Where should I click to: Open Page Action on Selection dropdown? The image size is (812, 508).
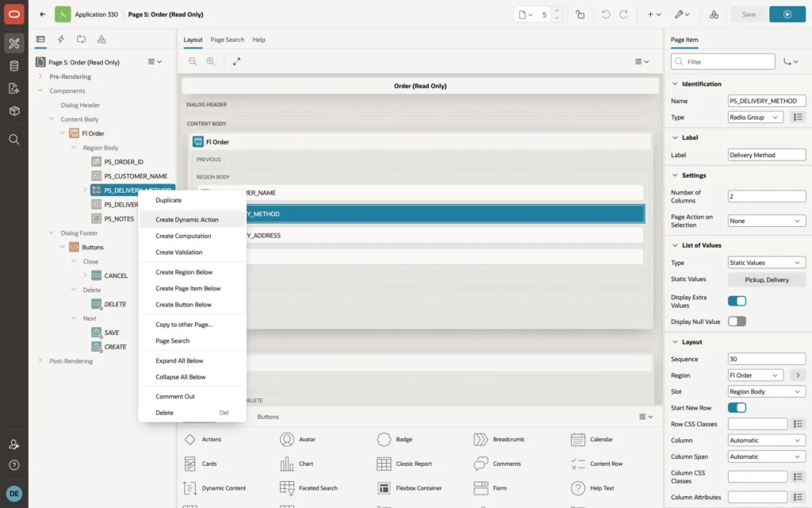(767, 221)
